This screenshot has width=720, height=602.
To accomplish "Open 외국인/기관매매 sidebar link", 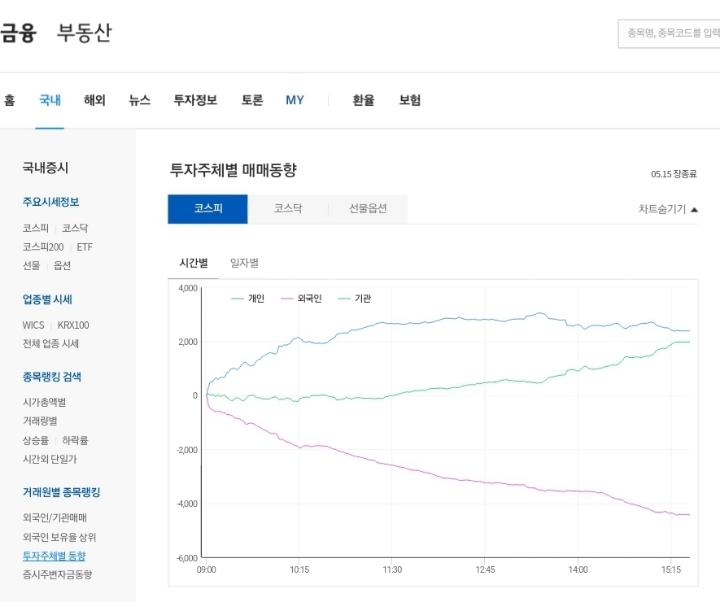I will (x=55, y=518).
